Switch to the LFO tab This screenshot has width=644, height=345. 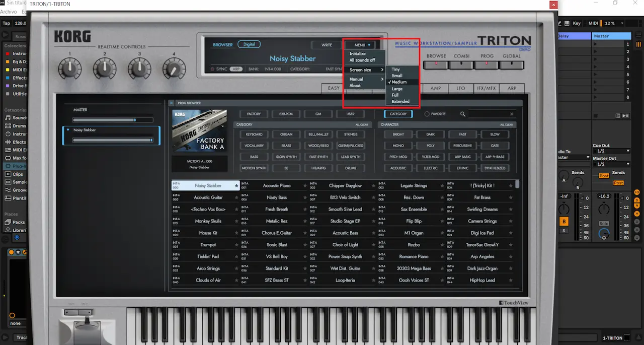461,88
